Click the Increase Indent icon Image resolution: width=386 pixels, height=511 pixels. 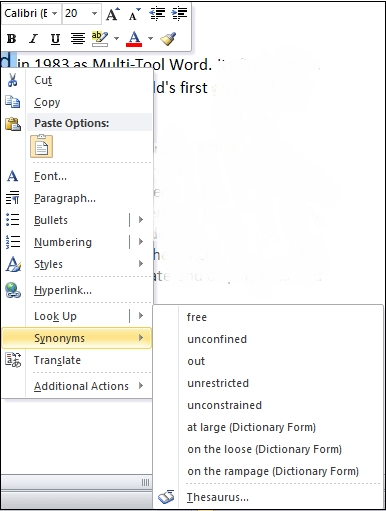point(179,14)
